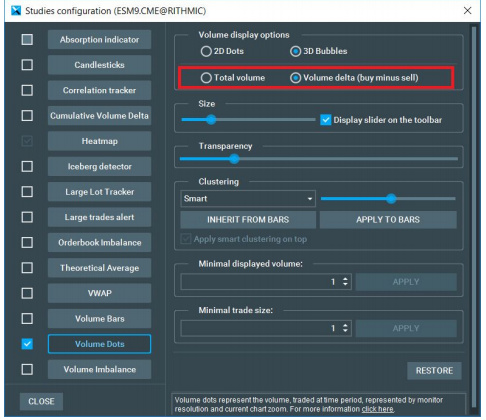The width and height of the screenshot is (486, 420).
Task: Select the 2D Dots radio option
Action: tap(206, 51)
